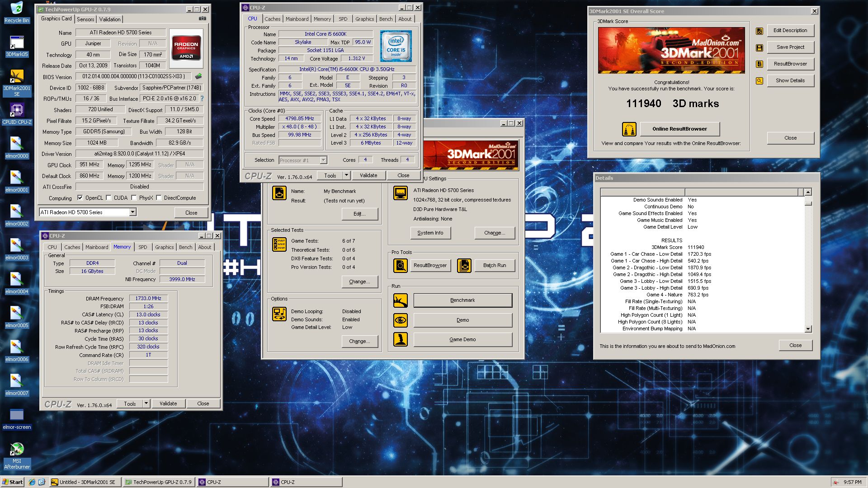Open SPD tab in Memory CPU-Z window
868x488 pixels.
(143, 247)
